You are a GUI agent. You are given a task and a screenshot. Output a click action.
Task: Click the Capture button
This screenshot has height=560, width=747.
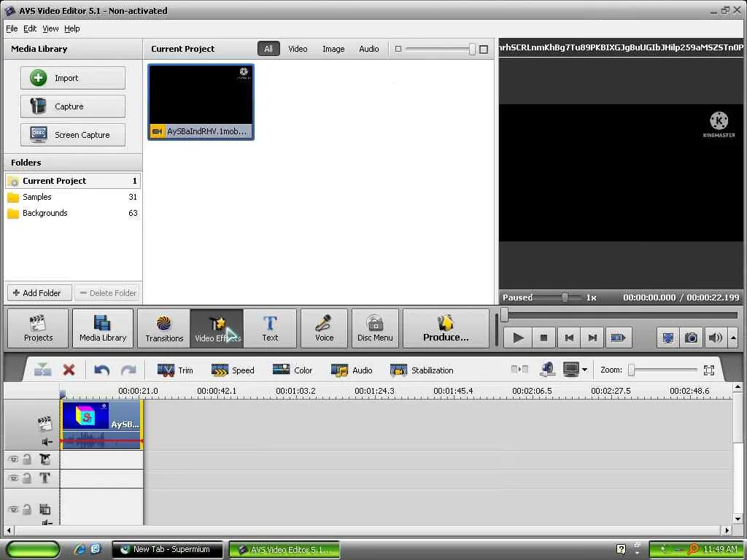(73, 106)
